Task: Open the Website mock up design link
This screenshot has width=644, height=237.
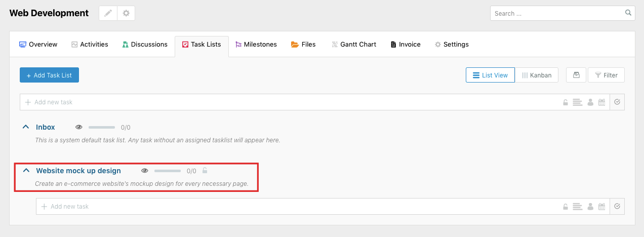Action: point(78,171)
